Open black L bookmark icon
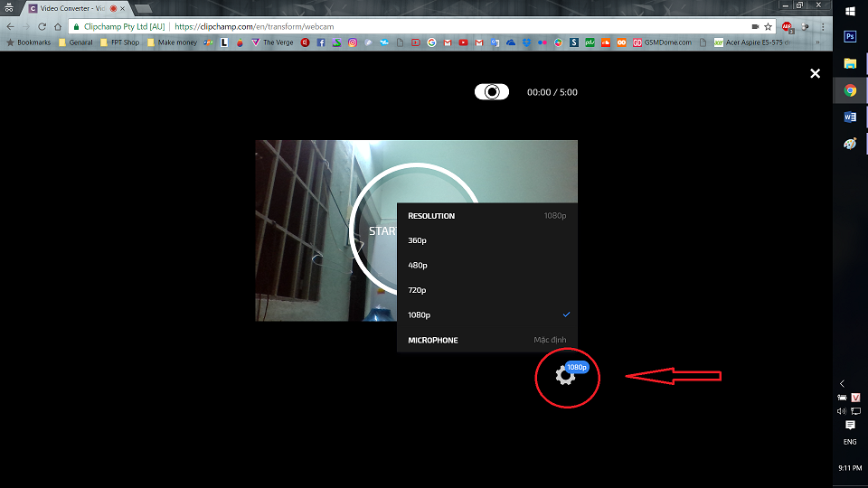This screenshot has height=488, width=868. pos(224,42)
